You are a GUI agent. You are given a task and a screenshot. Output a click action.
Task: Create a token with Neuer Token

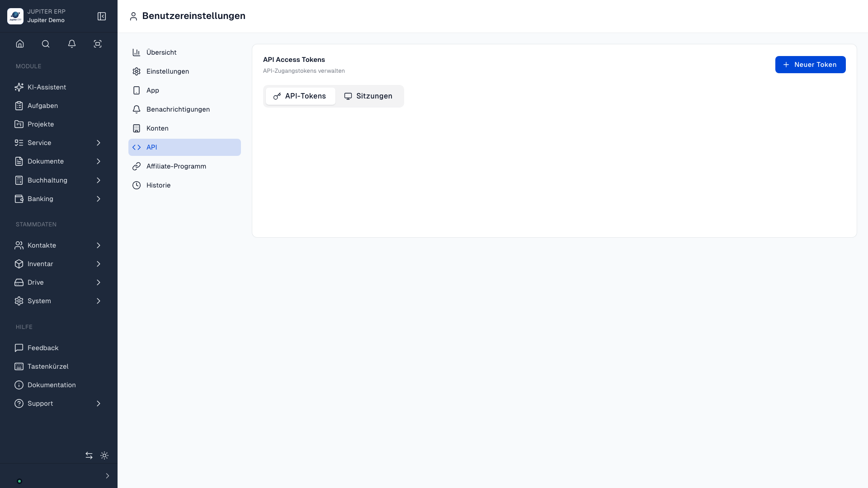[x=810, y=65]
